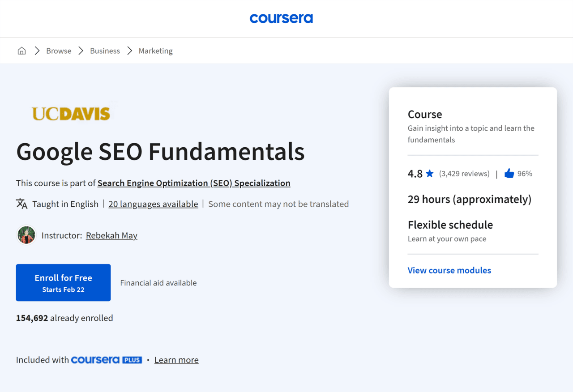Click the Coursera logo in the header

click(281, 18)
